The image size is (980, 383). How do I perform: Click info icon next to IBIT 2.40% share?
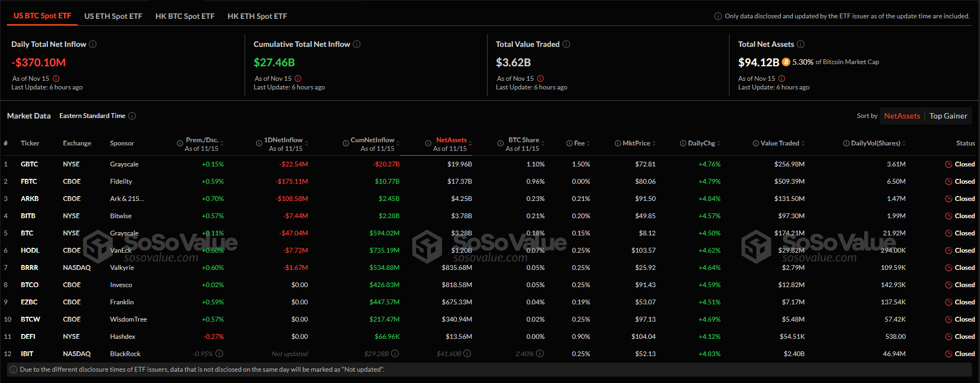tap(540, 353)
